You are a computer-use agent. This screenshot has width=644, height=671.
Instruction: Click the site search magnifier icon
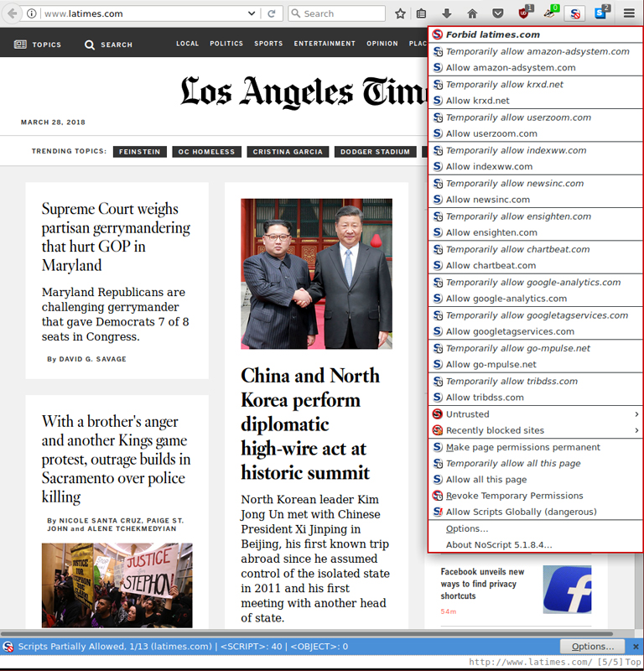[90, 44]
